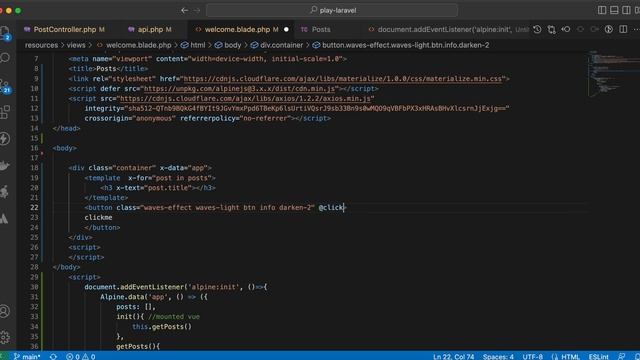Screen dimensions: 640x360
Task: Select the button.waves-effect breadcrumb
Action: [401, 45]
